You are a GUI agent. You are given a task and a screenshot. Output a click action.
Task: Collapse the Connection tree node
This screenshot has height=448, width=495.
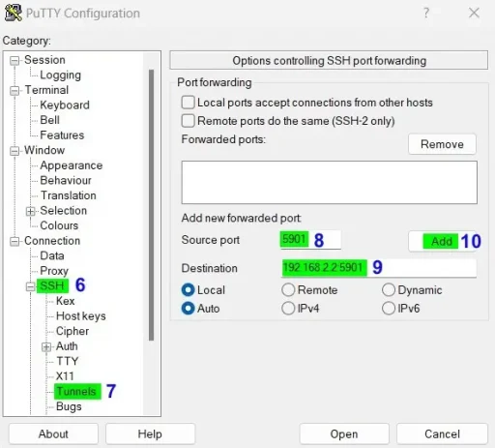pyautogui.click(x=15, y=241)
